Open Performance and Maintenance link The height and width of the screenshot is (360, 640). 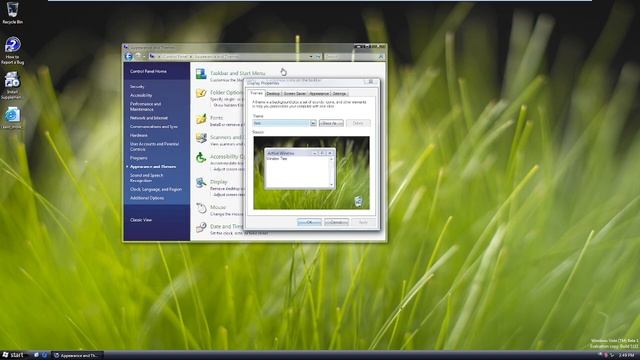coord(145,107)
